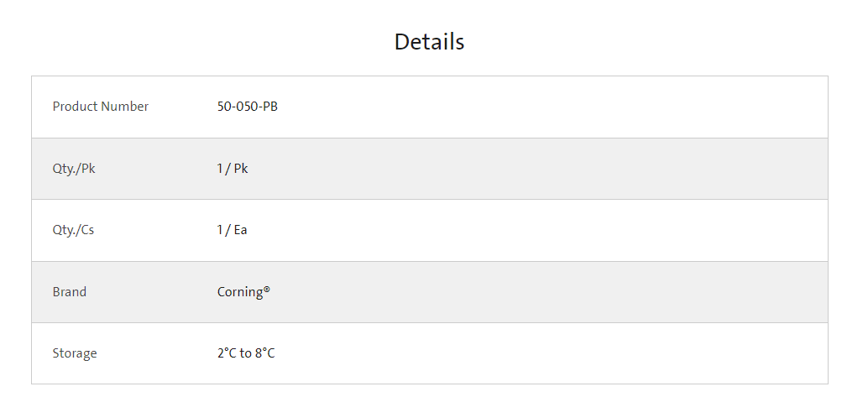Click the Details heading
Viewport: 868px width, 397px height.
pyautogui.click(x=429, y=42)
